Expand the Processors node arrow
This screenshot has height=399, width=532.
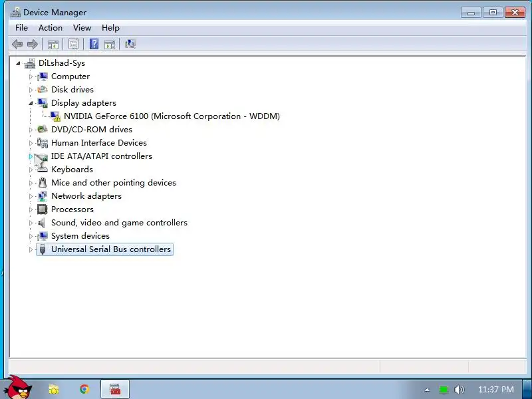click(31, 209)
